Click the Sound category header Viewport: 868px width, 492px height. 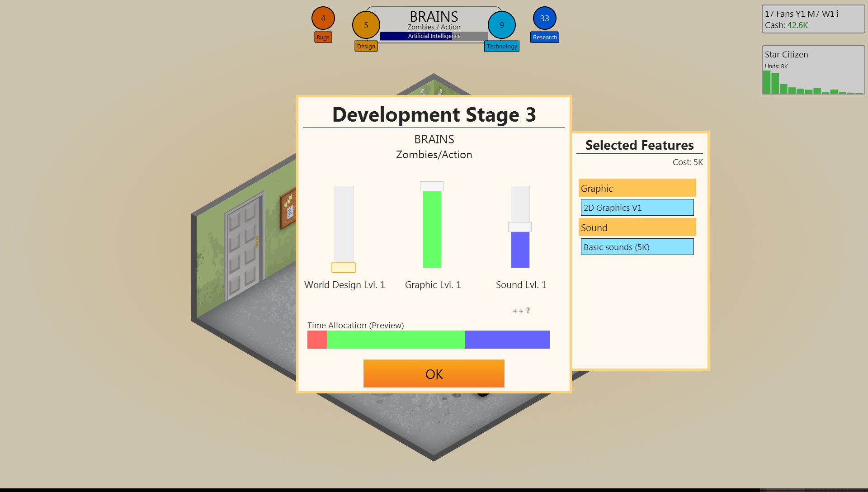click(637, 227)
